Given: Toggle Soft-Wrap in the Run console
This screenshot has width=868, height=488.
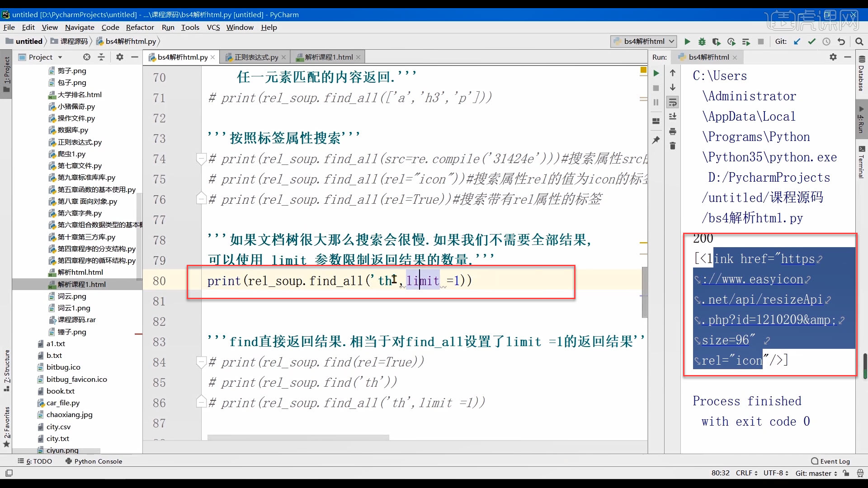Looking at the screenshot, I should 673,102.
